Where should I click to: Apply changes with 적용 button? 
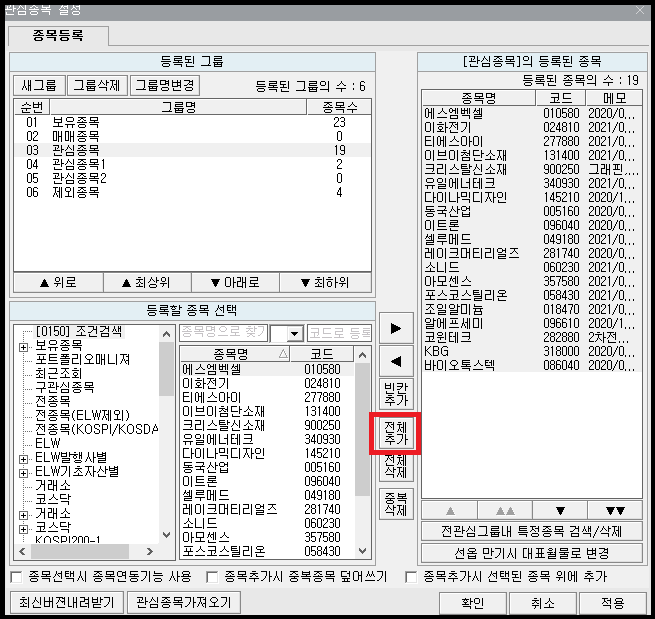coord(612,603)
